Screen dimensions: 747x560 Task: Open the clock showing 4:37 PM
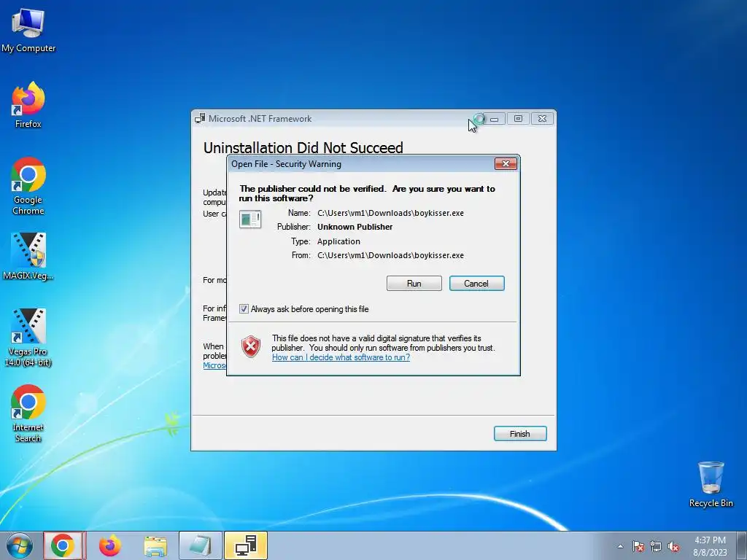(x=710, y=546)
